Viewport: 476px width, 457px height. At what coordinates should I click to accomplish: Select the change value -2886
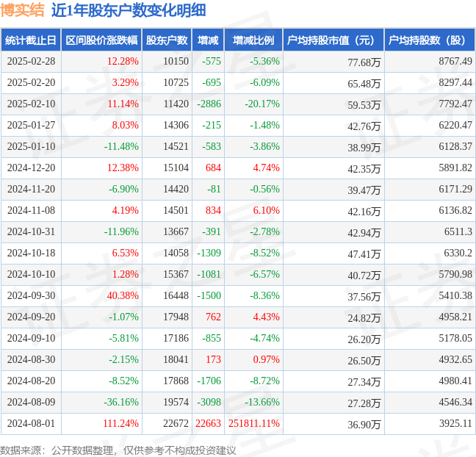pos(209,104)
